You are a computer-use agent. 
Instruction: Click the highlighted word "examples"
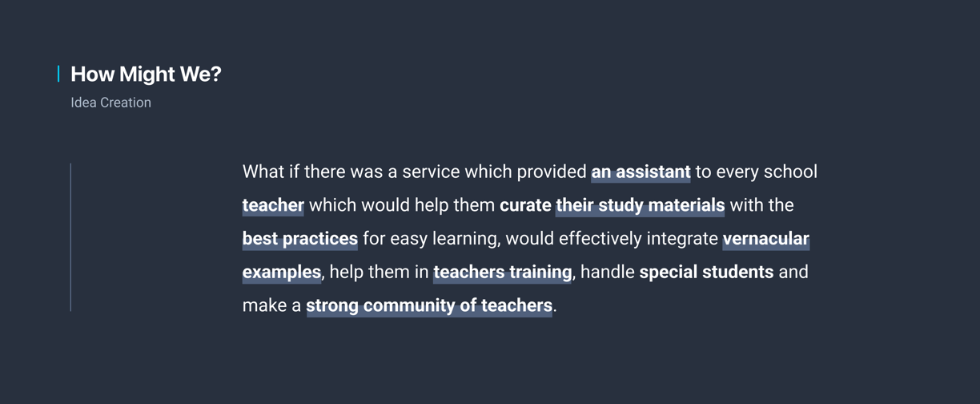281,273
